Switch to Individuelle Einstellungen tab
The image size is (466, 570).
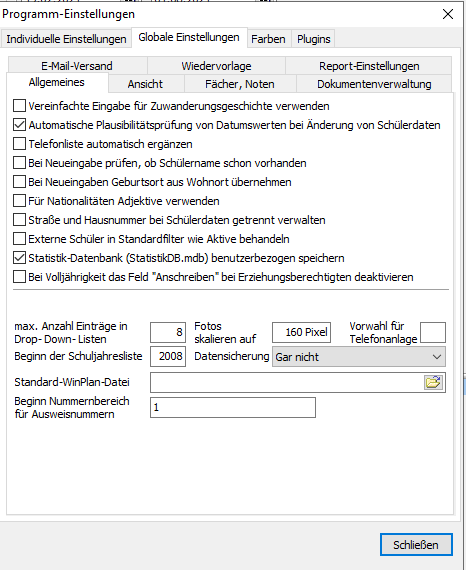(x=66, y=39)
